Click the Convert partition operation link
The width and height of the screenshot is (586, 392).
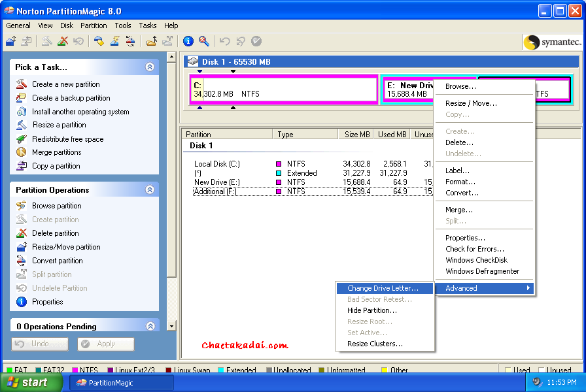pyautogui.click(x=58, y=261)
